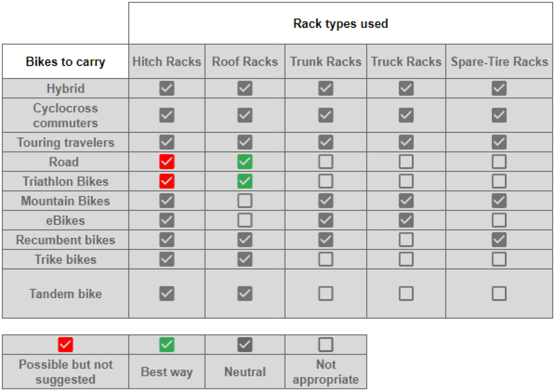The height and width of the screenshot is (392, 555).
Task: Click the green Best way legend icon
Action: pos(167,344)
